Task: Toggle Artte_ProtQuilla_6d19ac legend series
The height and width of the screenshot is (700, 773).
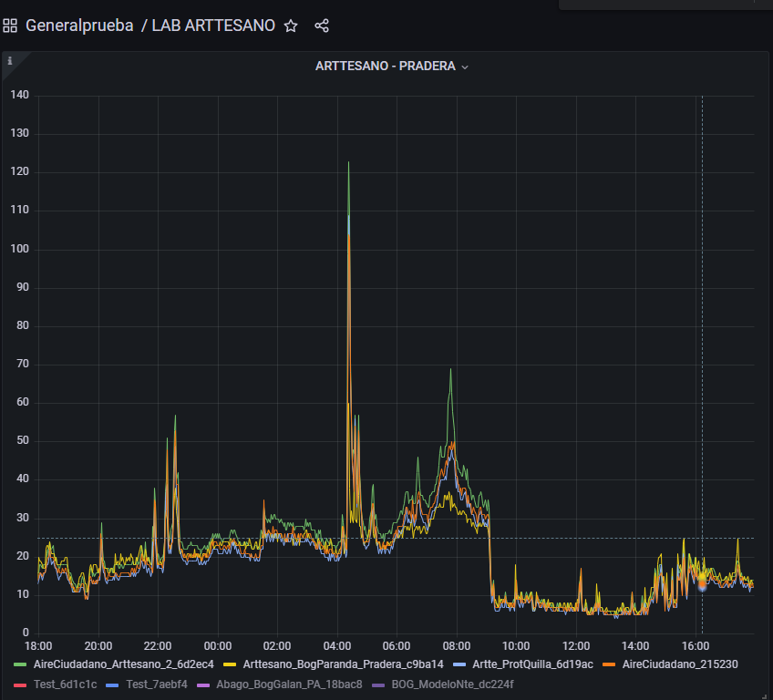Action: 532,664
